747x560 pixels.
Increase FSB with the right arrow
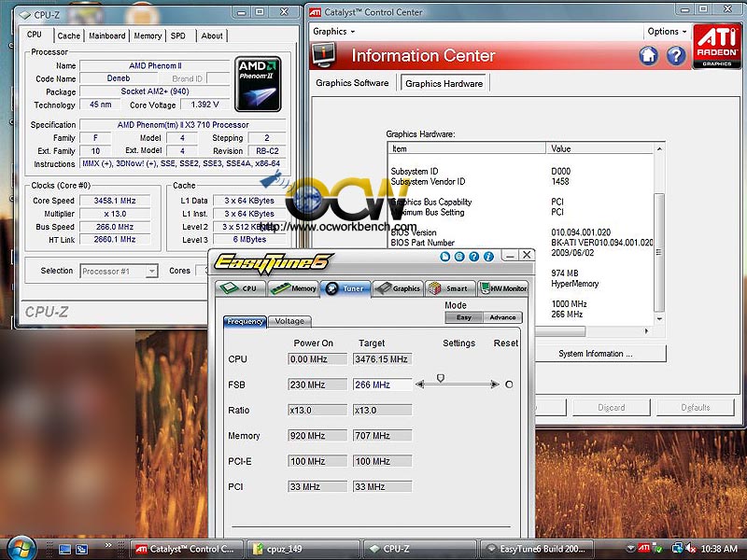(x=495, y=385)
